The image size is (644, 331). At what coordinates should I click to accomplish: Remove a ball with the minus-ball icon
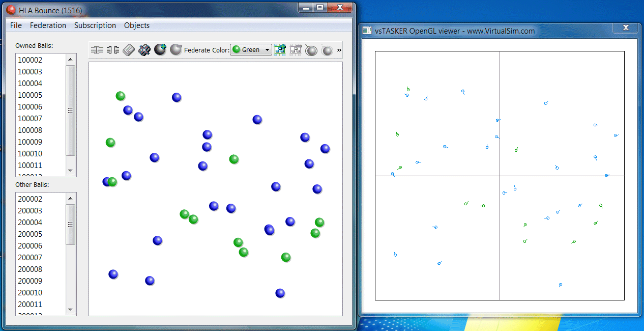point(176,50)
